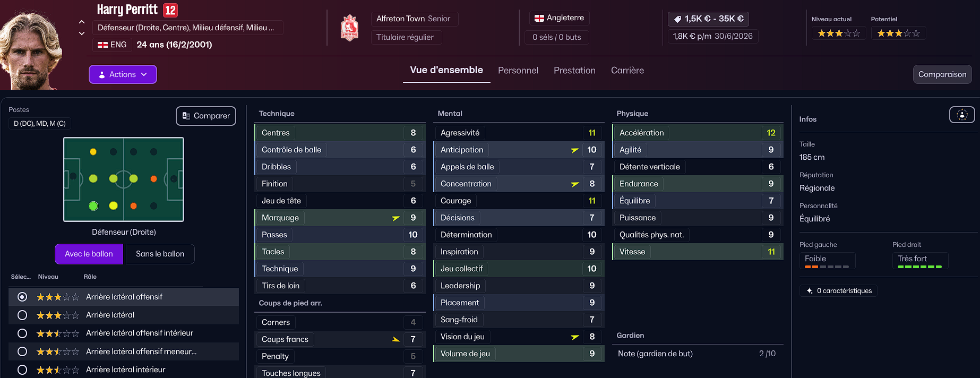The image size is (980, 378).
Task: Click the down arrow icon on Coups francs
Action: click(396, 339)
